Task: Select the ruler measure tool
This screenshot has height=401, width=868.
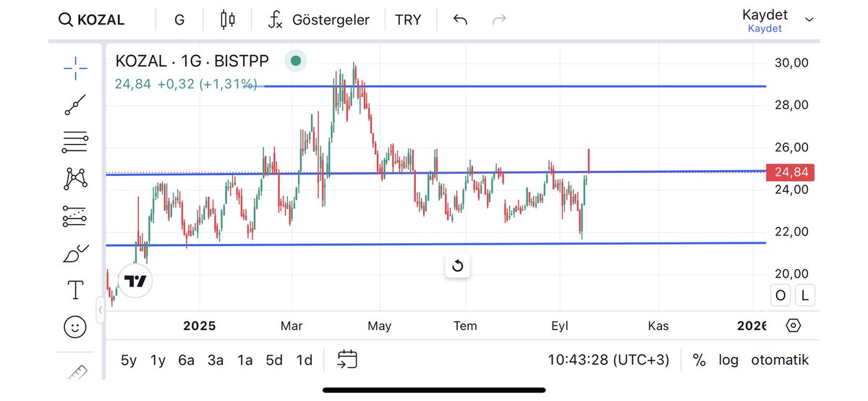Action: click(x=75, y=371)
